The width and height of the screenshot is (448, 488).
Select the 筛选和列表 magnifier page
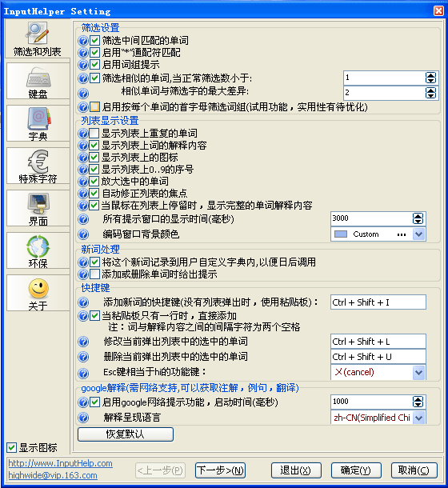38,38
